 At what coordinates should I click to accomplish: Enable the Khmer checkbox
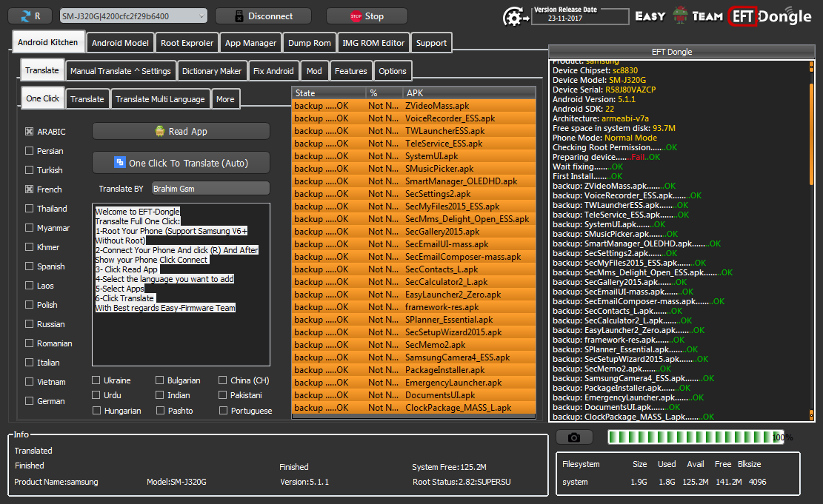click(x=30, y=247)
